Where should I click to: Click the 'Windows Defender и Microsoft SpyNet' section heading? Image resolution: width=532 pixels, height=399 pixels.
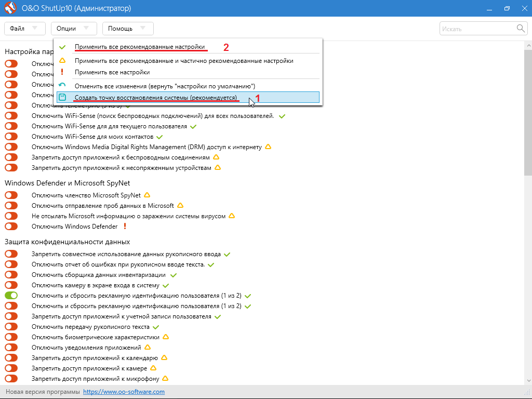click(68, 183)
